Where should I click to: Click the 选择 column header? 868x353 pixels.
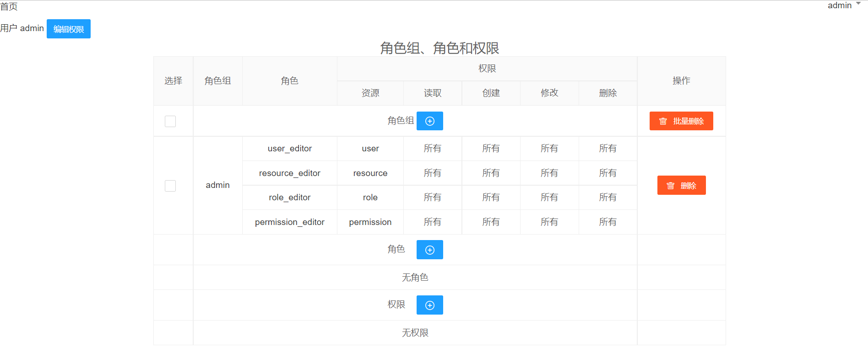click(174, 81)
